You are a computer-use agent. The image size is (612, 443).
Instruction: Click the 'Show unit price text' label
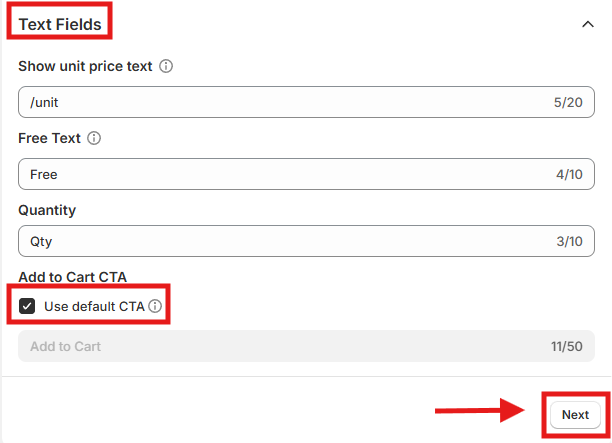[x=85, y=67]
